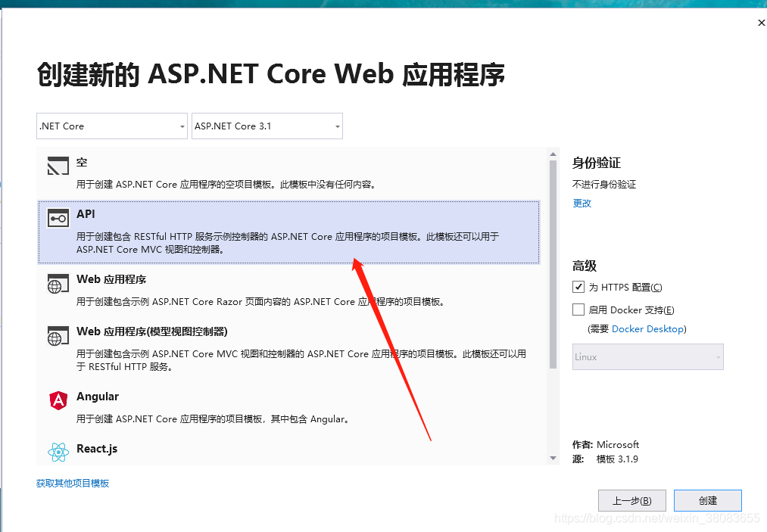Screen dimensions: 767x532
Task: Enable the 启用 Docker 支持 checkbox
Action: point(578,310)
